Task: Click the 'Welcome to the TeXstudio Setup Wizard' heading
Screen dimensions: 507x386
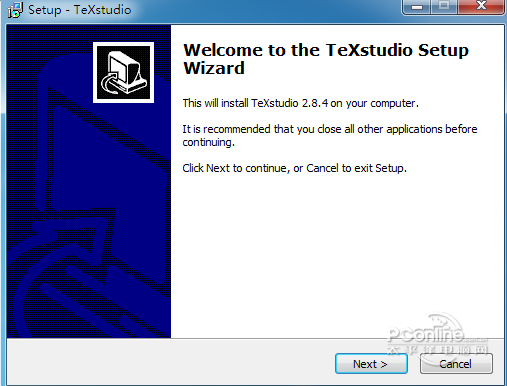Action: 326,59
